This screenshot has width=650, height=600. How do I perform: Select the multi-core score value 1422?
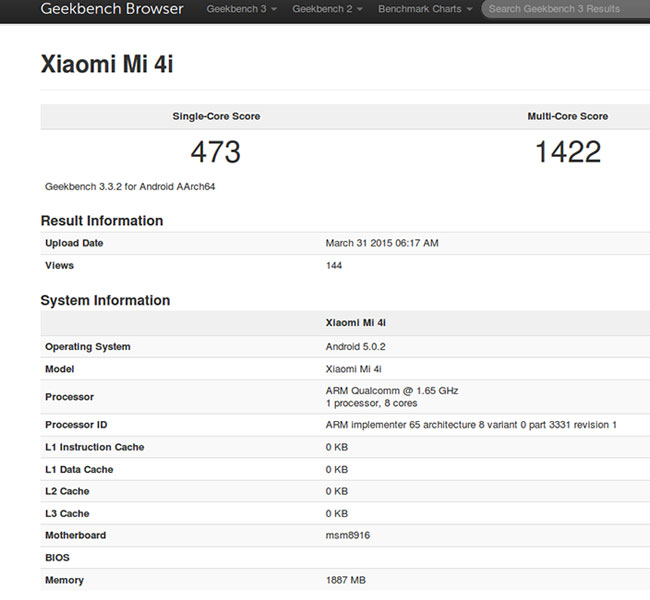(x=568, y=151)
